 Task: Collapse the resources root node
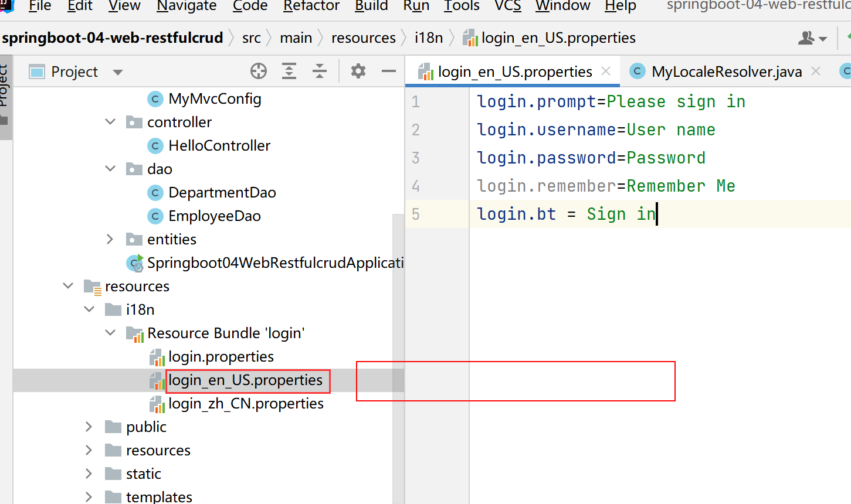pyautogui.click(x=68, y=286)
